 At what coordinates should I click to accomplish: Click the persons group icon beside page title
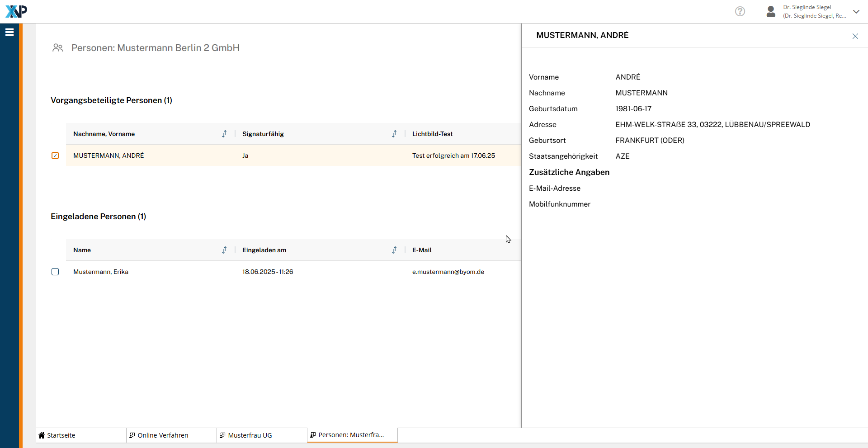(x=58, y=47)
